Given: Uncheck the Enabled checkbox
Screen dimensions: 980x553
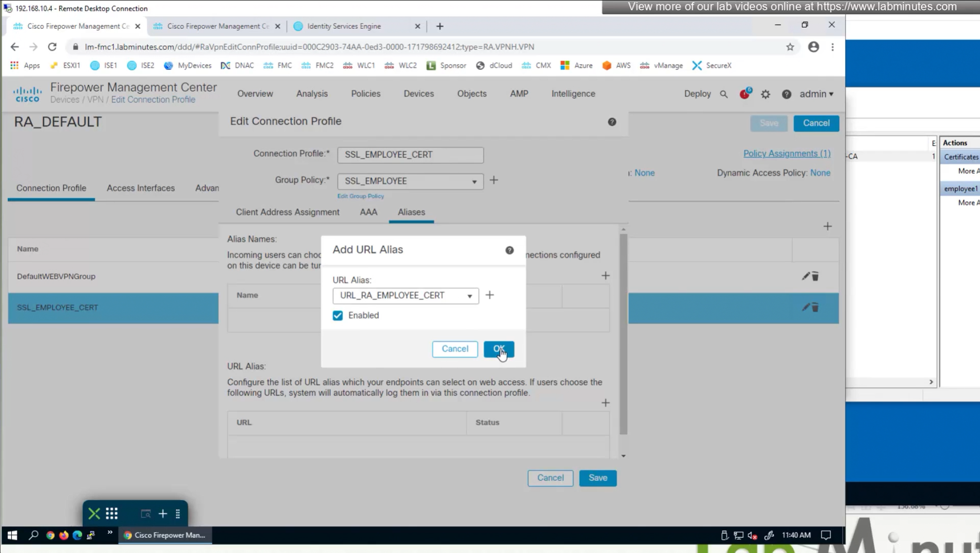Looking at the screenshot, I should click(338, 315).
